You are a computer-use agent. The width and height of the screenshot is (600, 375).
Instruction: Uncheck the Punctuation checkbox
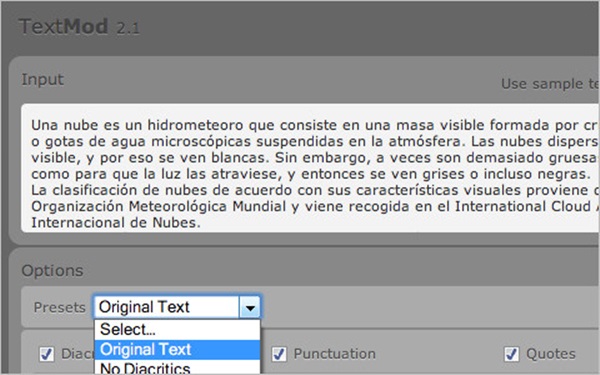click(279, 354)
